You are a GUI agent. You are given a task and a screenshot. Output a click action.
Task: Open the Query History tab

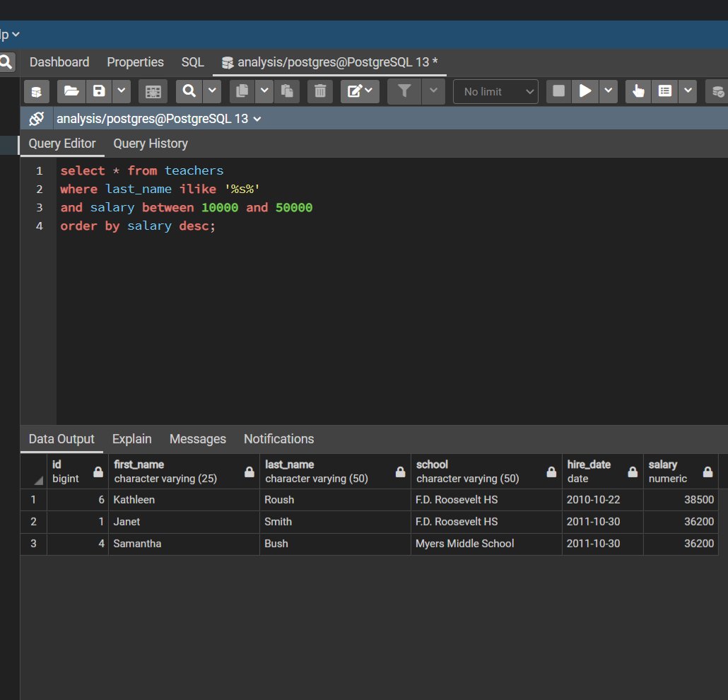151,144
